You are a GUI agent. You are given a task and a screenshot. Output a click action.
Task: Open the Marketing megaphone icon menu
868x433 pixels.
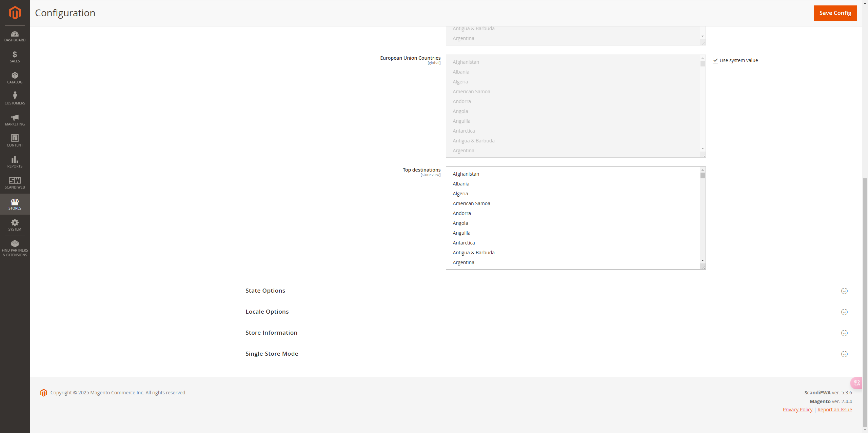[15, 120]
